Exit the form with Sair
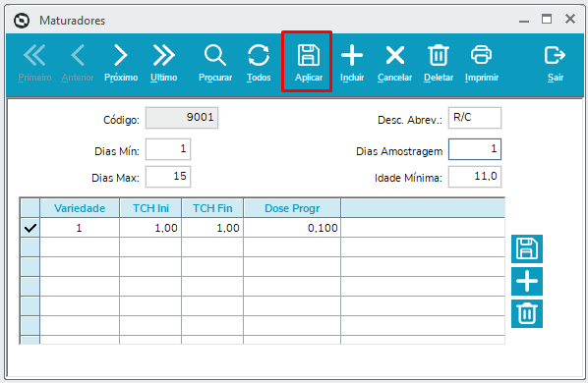The image size is (588, 383). (x=555, y=63)
